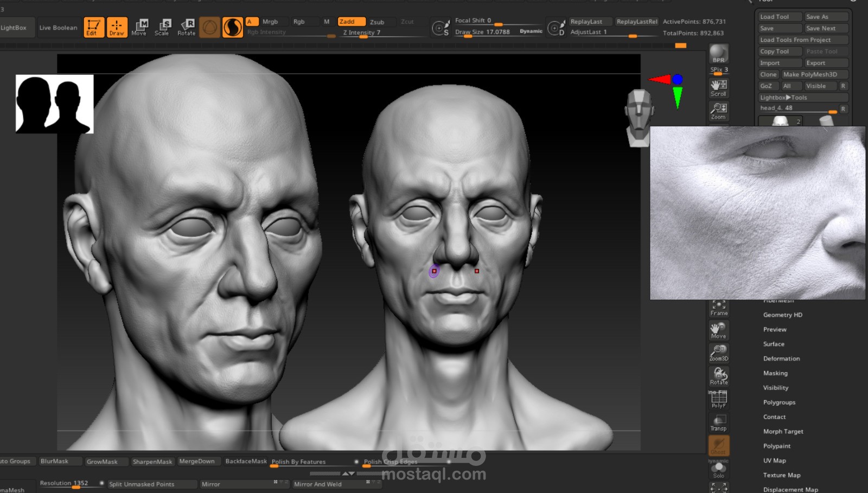Expand the Visibility subpalette
The width and height of the screenshot is (868, 493).
pos(776,388)
